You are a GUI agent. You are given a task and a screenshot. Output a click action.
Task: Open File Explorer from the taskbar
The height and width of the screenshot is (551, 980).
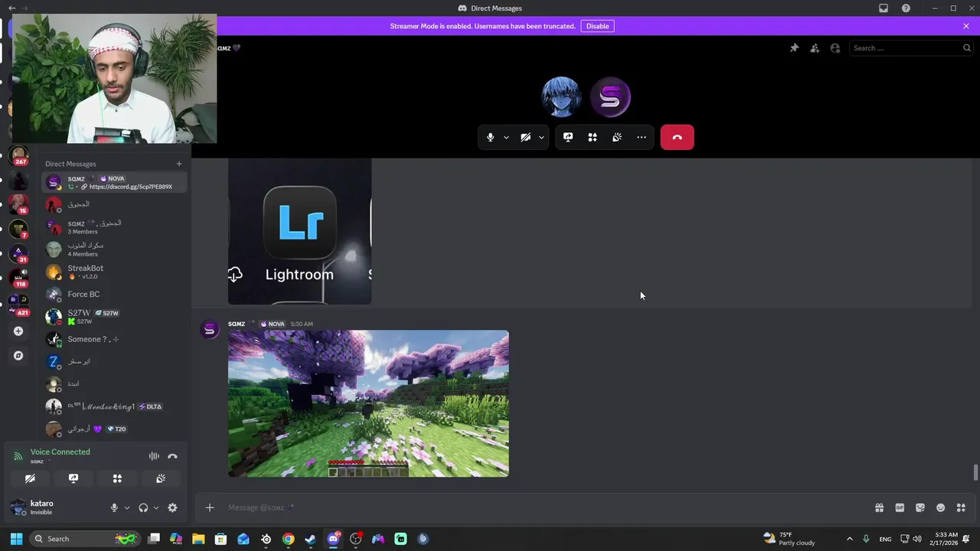point(198,539)
